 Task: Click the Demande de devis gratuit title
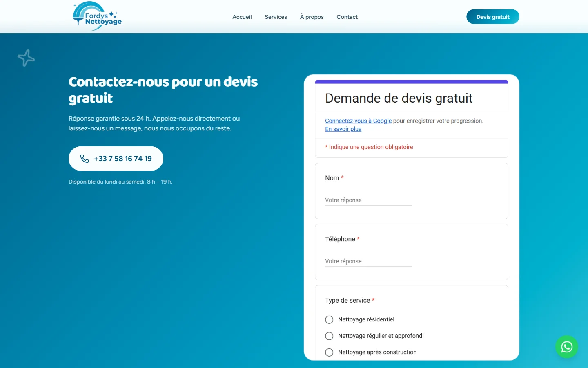coord(399,98)
